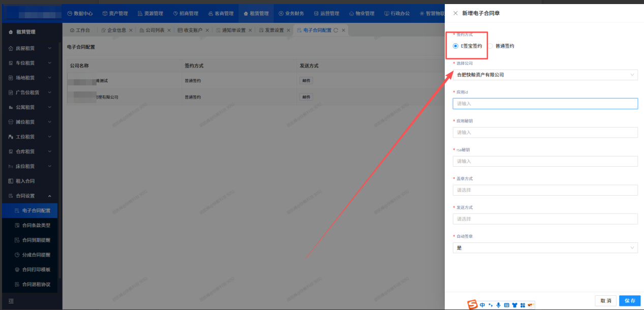
Task: Open the 业务财务 top menu
Action: (291, 13)
